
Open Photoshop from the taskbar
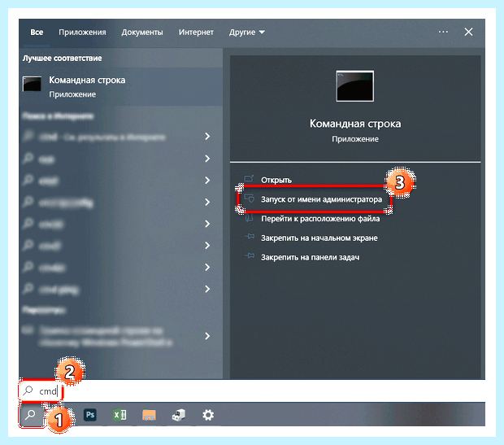90,415
